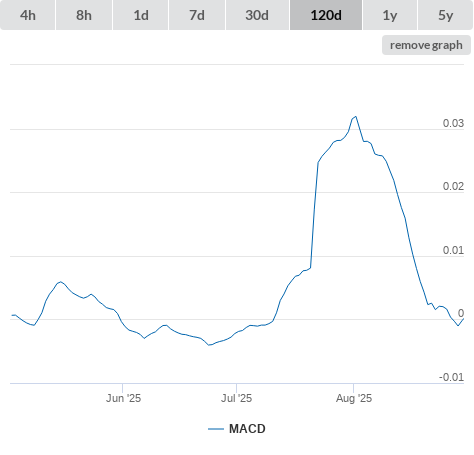Click the 0.02 y-axis value
Viewport: 474px width, 455px height.
tap(453, 186)
